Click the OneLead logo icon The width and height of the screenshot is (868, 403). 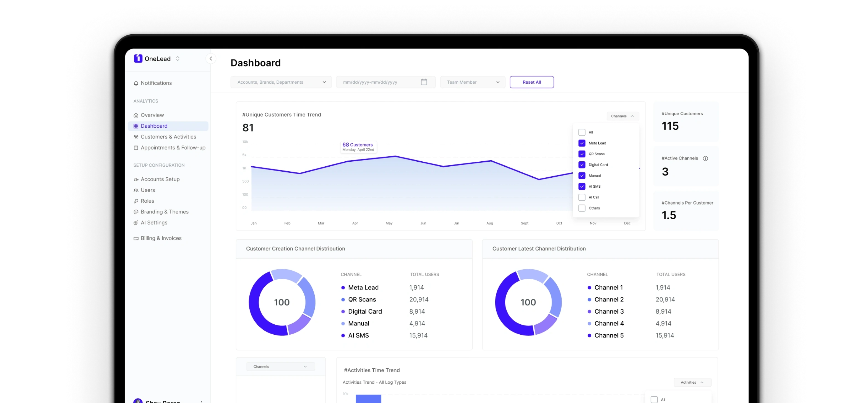pos(138,59)
